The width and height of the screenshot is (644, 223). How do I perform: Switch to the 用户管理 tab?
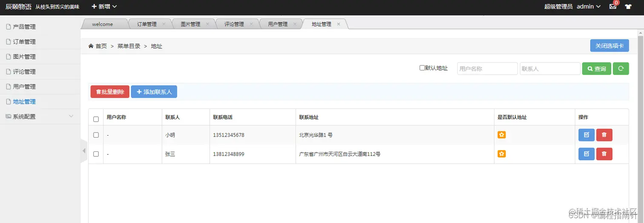278,24
